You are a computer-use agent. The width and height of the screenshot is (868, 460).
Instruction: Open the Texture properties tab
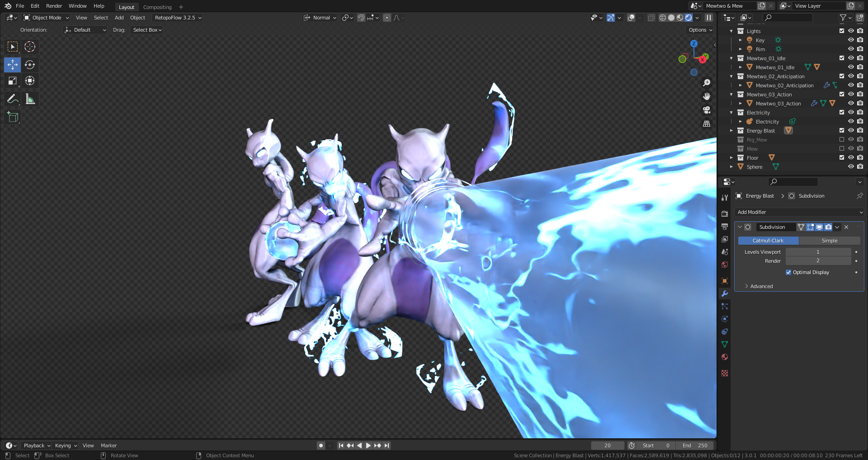tap(725, 373)
